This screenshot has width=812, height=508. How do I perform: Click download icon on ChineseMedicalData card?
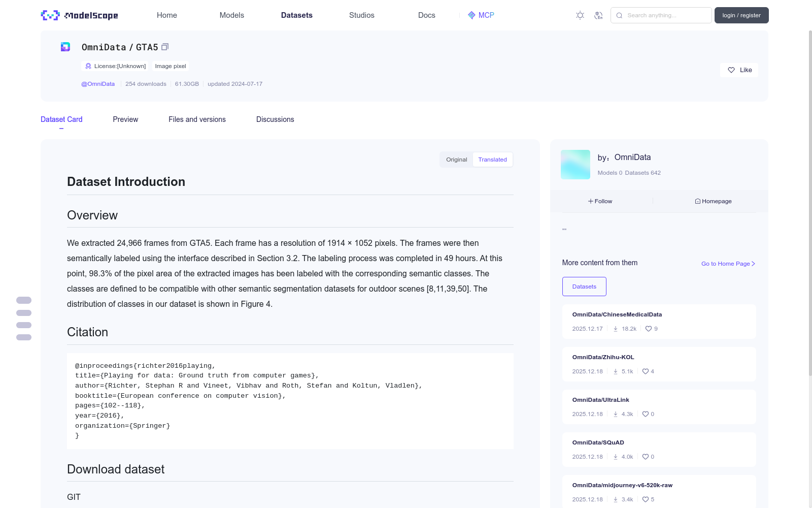(616, 329)
